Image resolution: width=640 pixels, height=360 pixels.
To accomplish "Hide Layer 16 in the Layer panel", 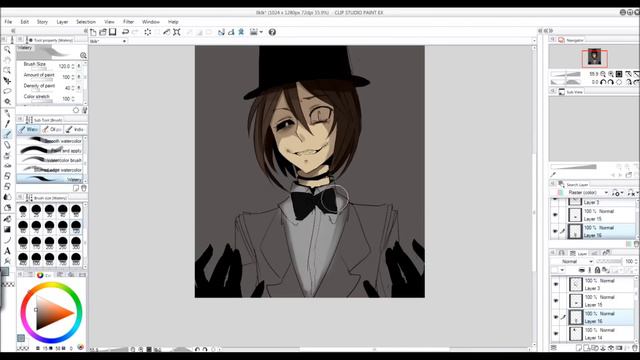I will click(x=556, y=317).
